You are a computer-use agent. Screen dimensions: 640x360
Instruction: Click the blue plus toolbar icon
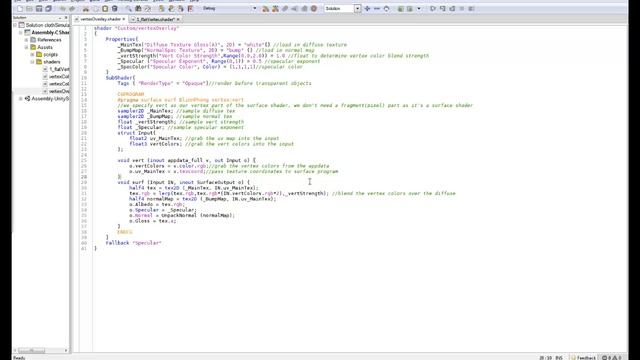[367, 9]
